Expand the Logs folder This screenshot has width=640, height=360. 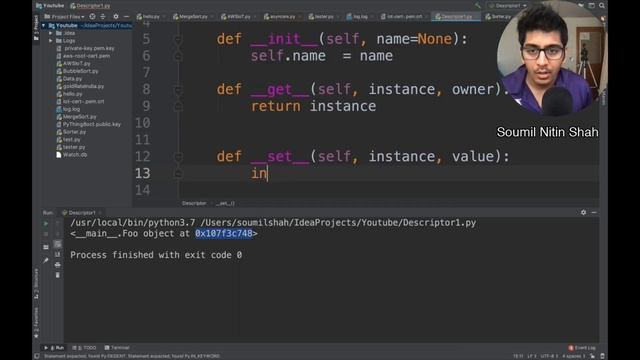pyautogui.click(x=51, y=41)
